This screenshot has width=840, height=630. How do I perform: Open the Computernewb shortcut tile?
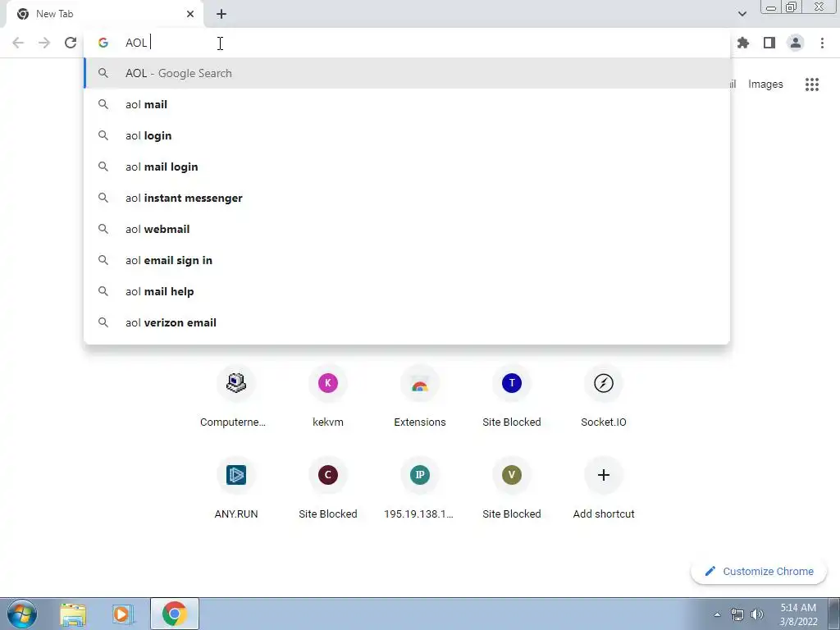(235, 396)
